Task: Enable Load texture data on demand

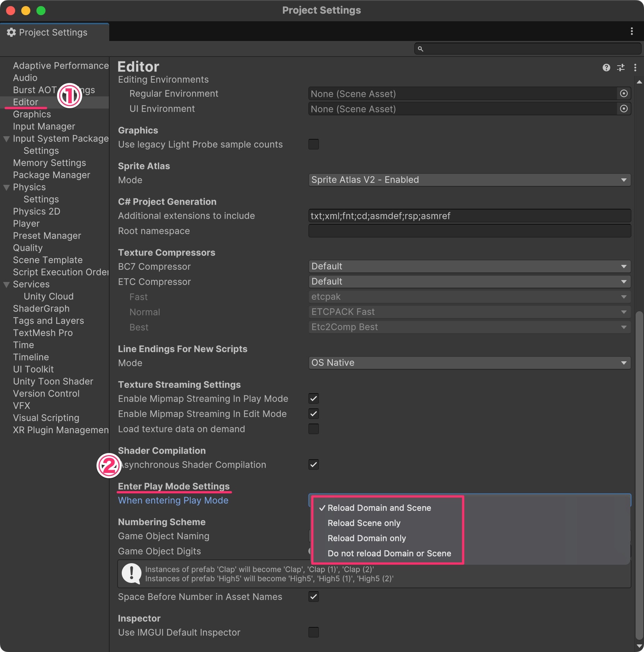Action: tap(314, 429)
